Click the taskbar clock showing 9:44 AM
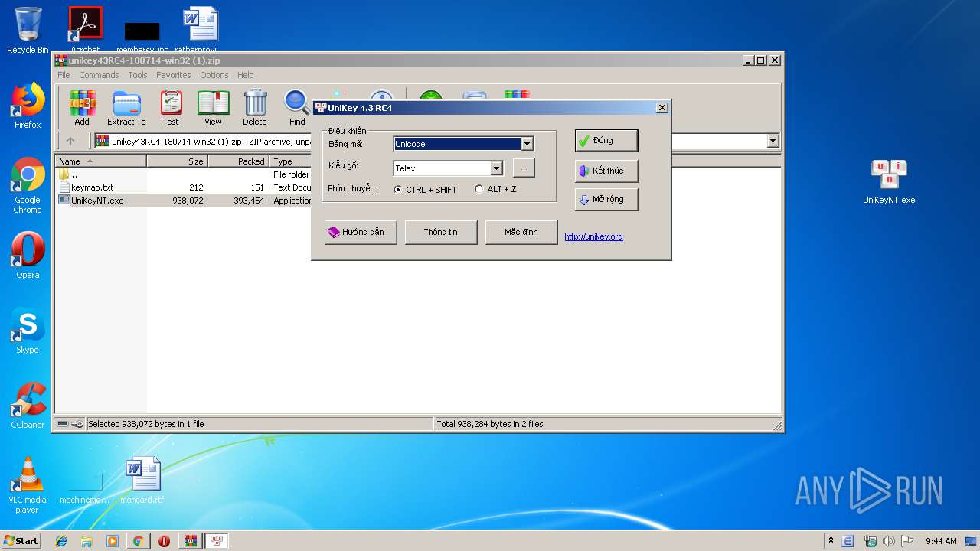980x551 pixels. point(941,541)
